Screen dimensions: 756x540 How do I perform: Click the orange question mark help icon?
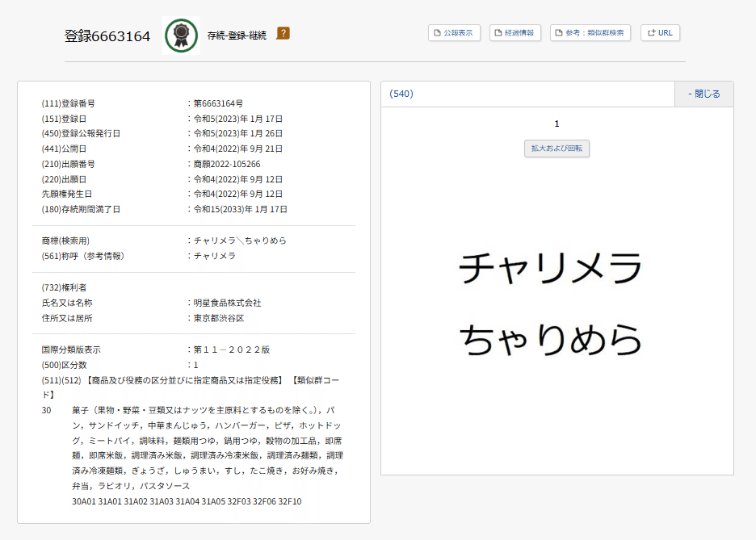coord(283,33)
